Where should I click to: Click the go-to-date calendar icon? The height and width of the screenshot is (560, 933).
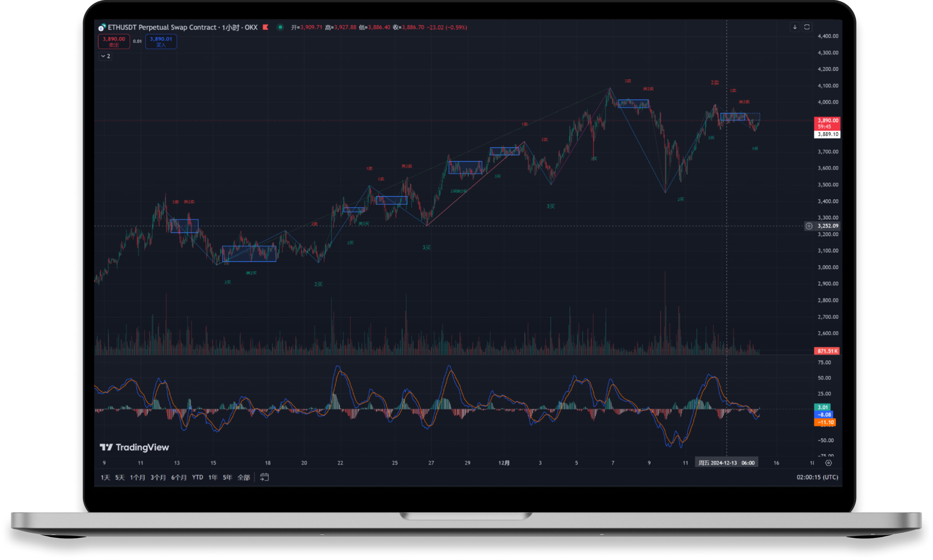(264, 477)
